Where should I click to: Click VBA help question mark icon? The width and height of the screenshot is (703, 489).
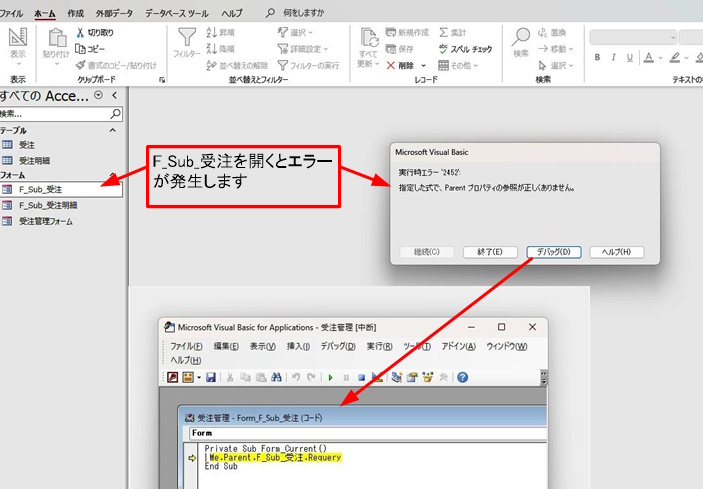[463, 377]
